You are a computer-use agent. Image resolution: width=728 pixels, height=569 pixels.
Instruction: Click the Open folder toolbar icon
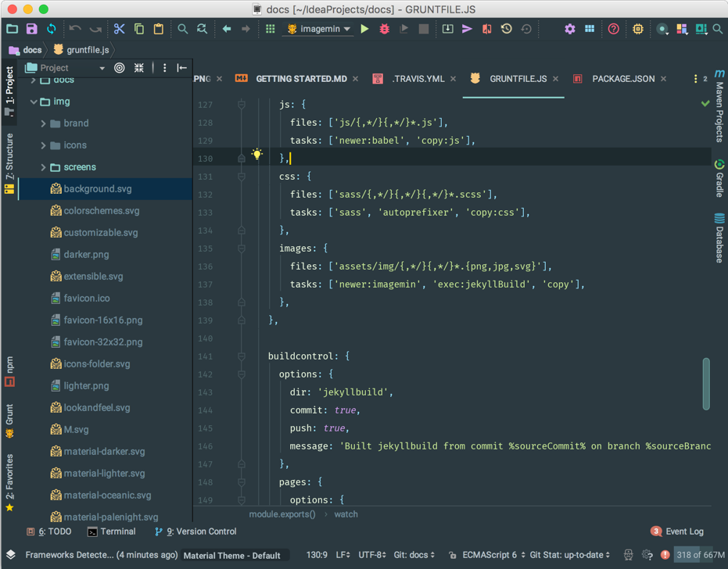[x=12, y=29]
